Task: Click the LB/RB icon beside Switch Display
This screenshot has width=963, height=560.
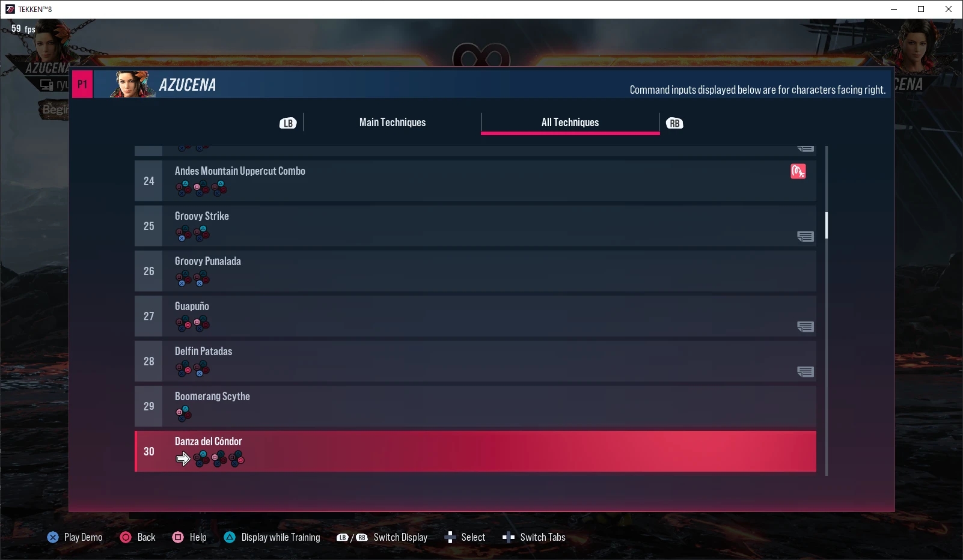Action: click(x=352, y=537)
